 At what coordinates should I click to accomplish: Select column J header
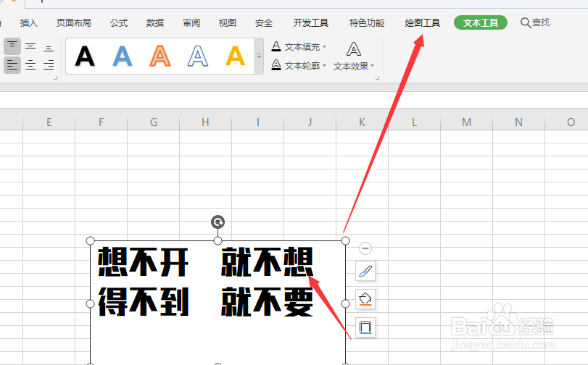click(x=310, y=122)
